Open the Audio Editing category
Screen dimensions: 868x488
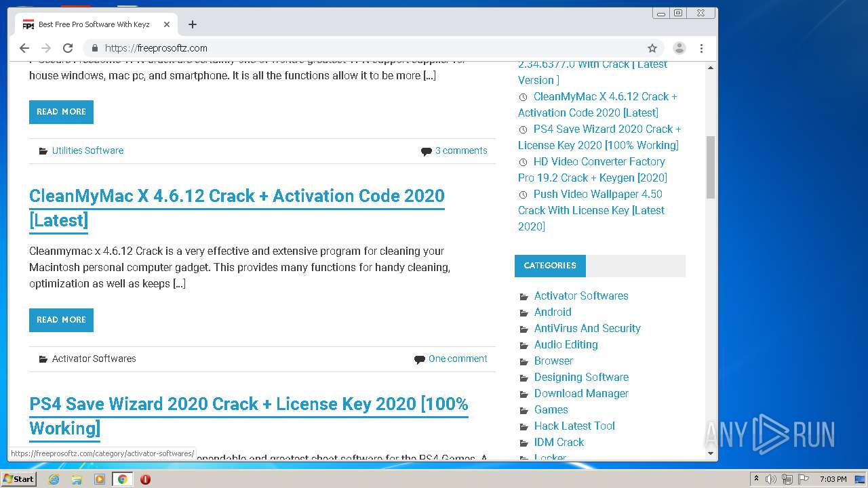tap(566, 344)
